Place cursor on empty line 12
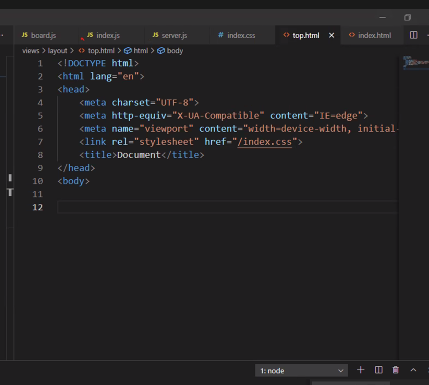Image resolution: width=429 pixels, height=385 pixels. coord(227,207)
